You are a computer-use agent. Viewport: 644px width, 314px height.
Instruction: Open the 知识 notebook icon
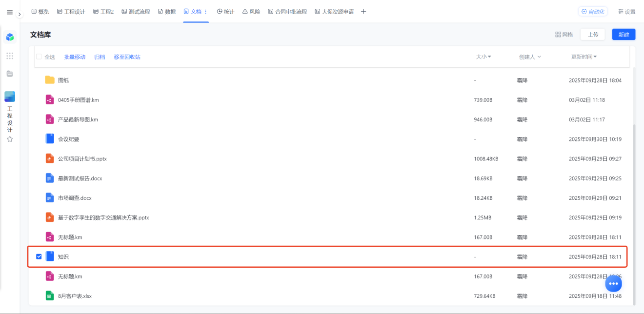click(49, 256)
